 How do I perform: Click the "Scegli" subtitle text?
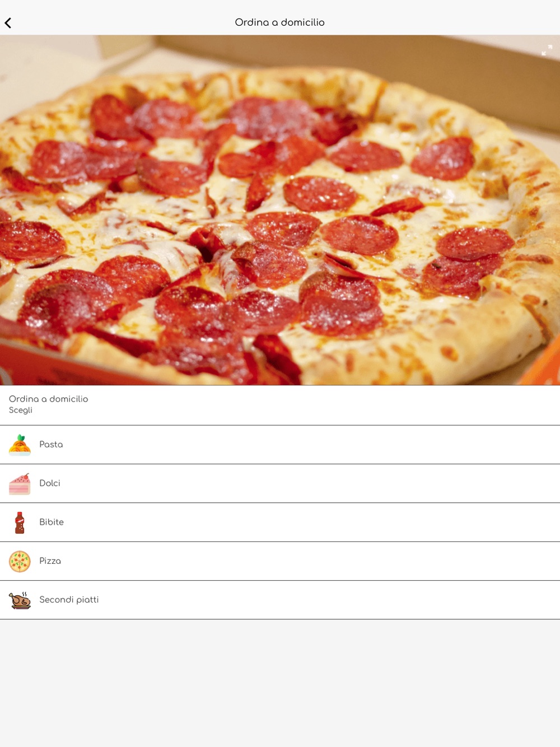(x=21, y=410)
